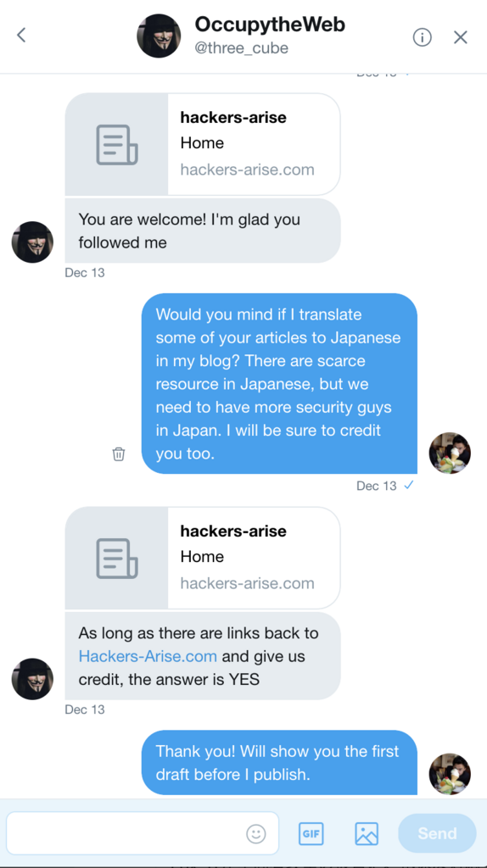Attach a photo with the image icon
The image size is (487, 868).
tap(367, 833)
